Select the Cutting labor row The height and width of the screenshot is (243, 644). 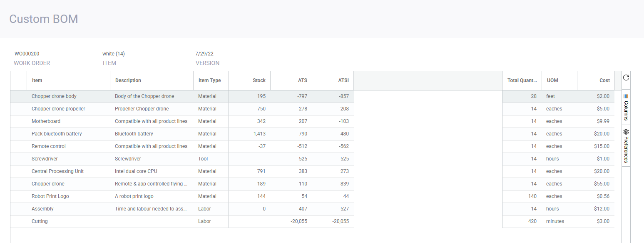point(40,221)
